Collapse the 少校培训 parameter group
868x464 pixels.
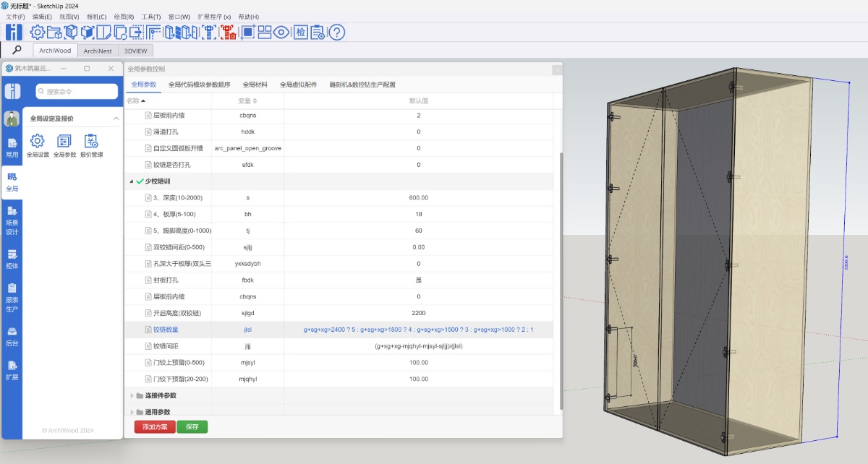132,181
